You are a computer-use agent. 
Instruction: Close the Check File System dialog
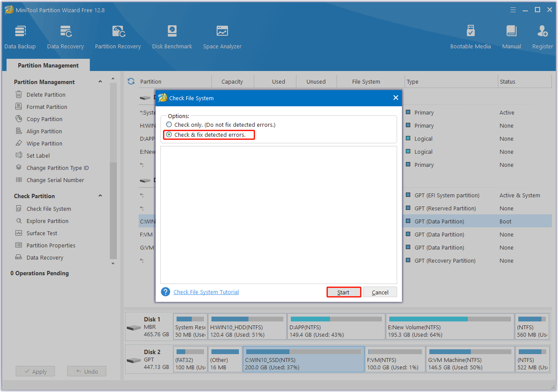395,98
